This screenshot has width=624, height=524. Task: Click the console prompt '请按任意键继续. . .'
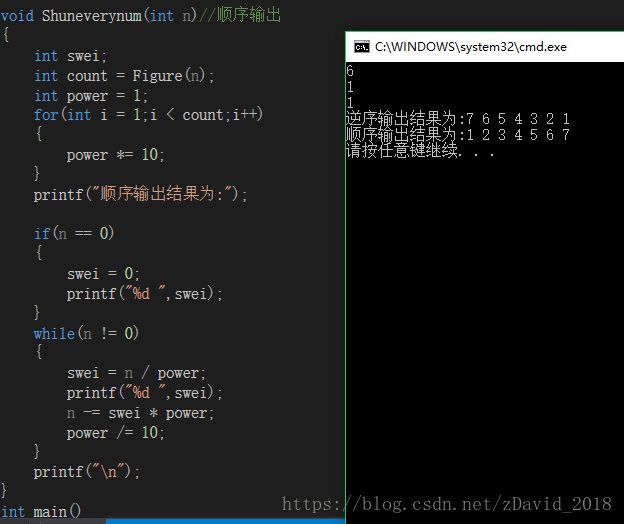[x=420, y=151]
